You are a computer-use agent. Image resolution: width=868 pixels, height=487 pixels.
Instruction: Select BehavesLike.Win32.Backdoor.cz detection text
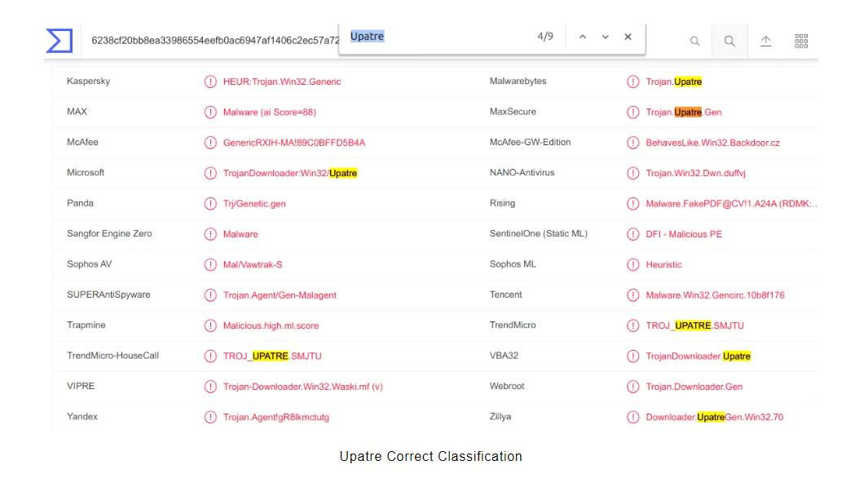(x=712, y=143)
